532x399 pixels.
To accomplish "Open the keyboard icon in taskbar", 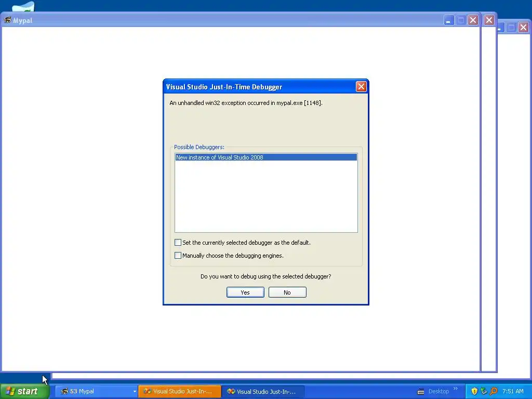I will 421,392.
